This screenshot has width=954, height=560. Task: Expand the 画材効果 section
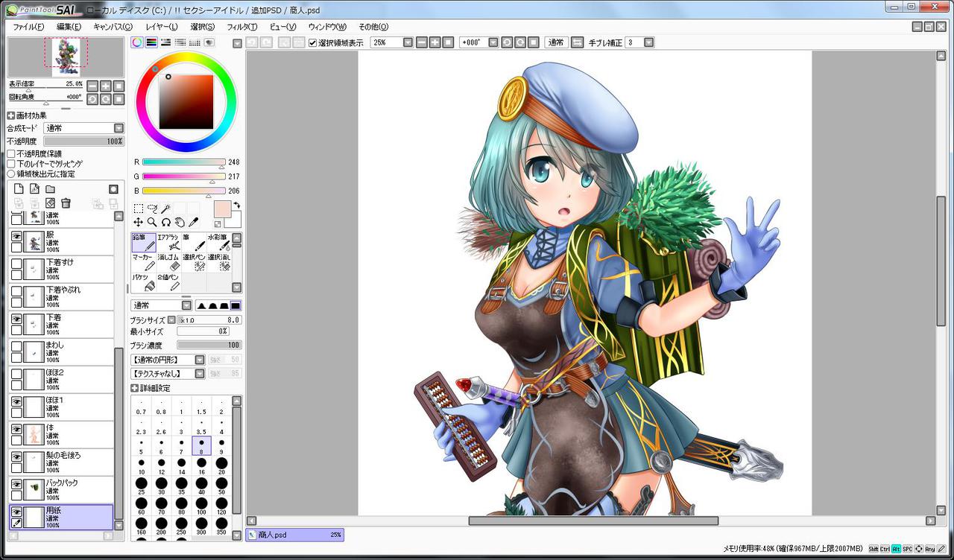[11, 115]
